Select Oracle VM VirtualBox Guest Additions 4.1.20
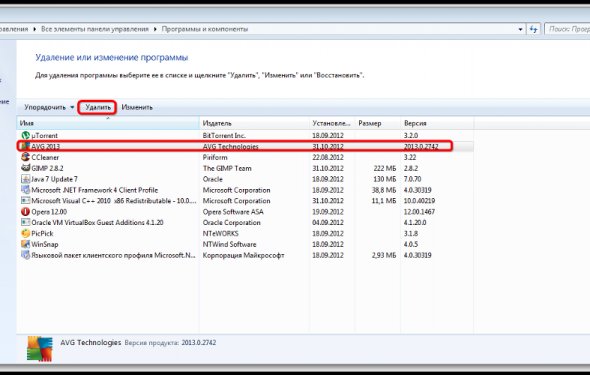 point(97,223)
